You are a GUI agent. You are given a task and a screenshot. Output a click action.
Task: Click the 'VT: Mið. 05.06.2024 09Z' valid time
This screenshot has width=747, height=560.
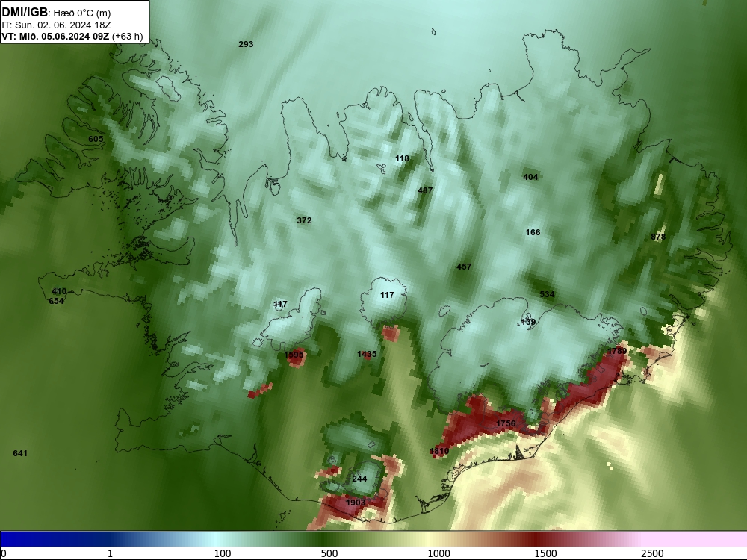click(x=55, y=36)
